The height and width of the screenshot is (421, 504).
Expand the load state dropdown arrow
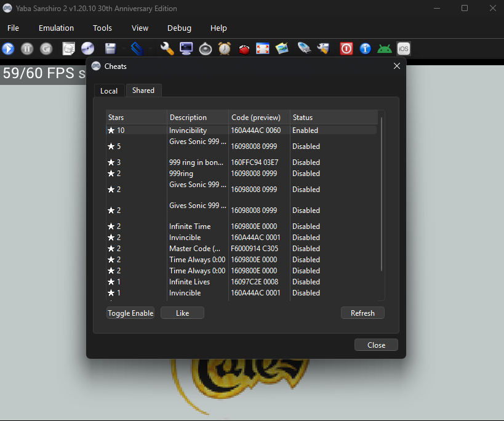(x=150, y=49)
